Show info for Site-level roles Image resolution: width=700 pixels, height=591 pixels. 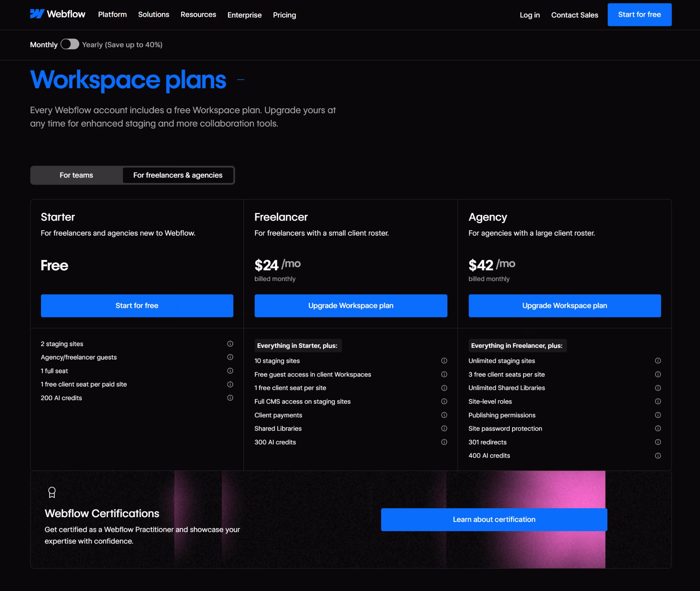[658, 401]
